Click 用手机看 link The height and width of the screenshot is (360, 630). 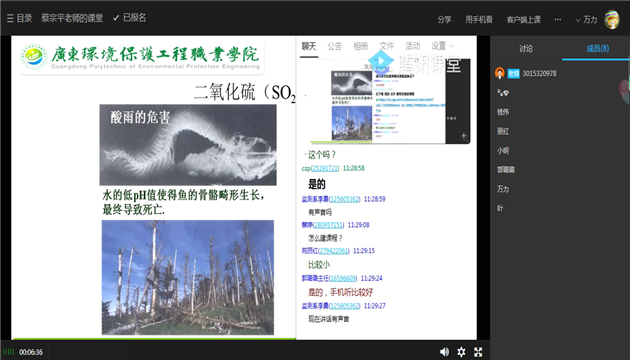pyautogui.click(x=479, y=19)
